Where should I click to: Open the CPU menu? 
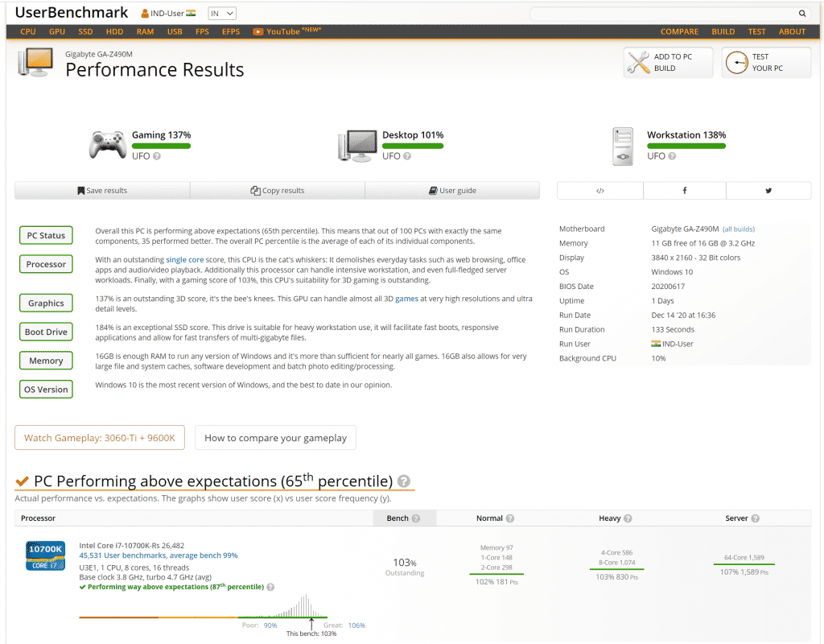[28, 31]
